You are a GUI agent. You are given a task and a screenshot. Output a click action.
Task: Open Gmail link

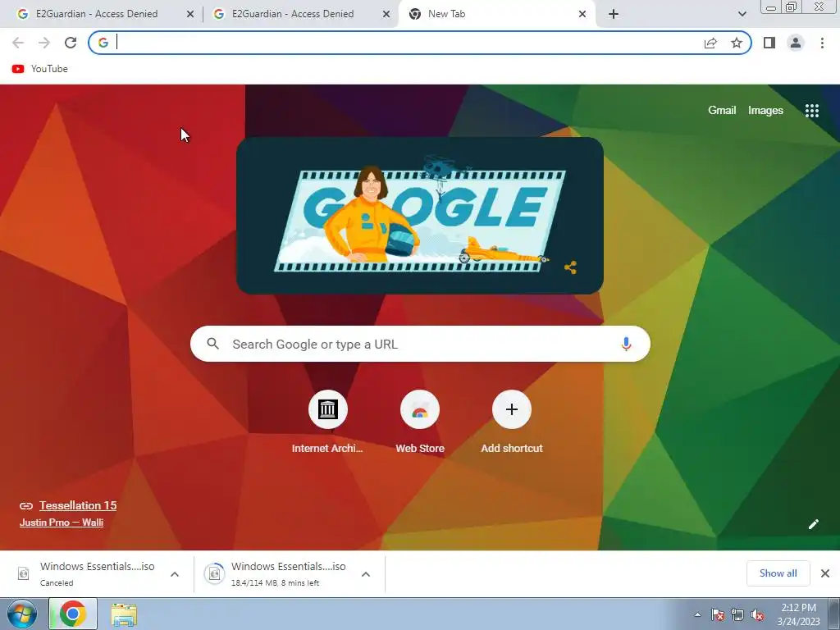[722, 111]
